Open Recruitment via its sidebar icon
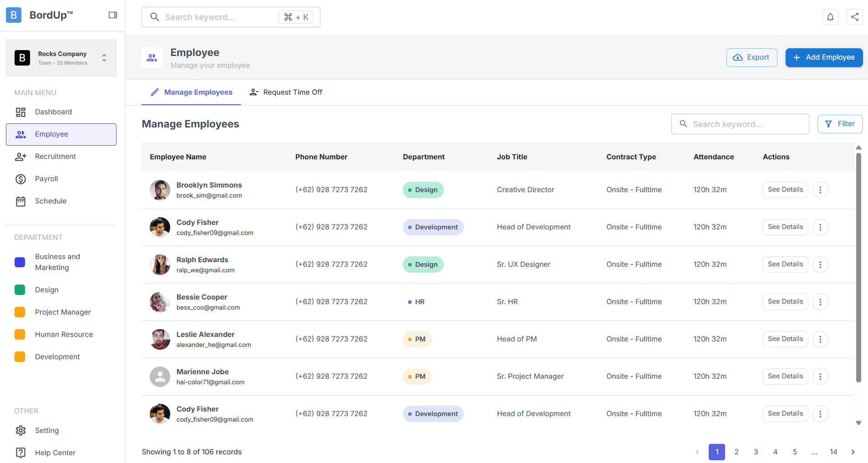868x463 pixels. [x=20, y=156]
